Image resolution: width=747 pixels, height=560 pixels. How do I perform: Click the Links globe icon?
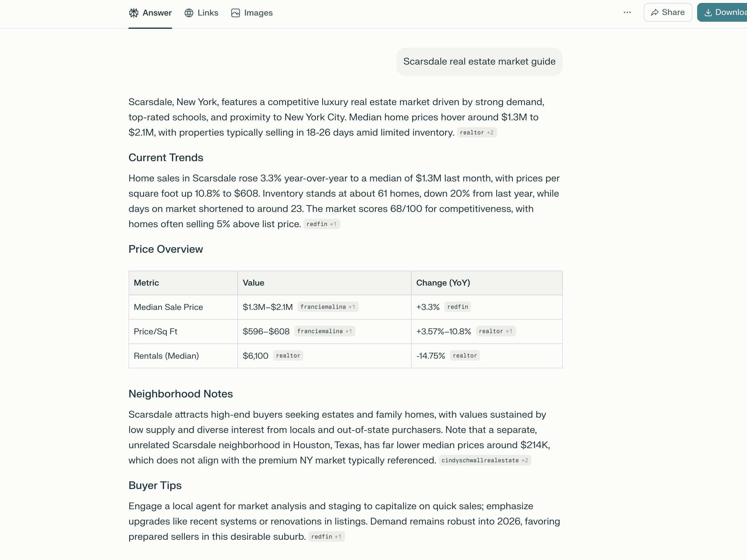pos(189,13)
